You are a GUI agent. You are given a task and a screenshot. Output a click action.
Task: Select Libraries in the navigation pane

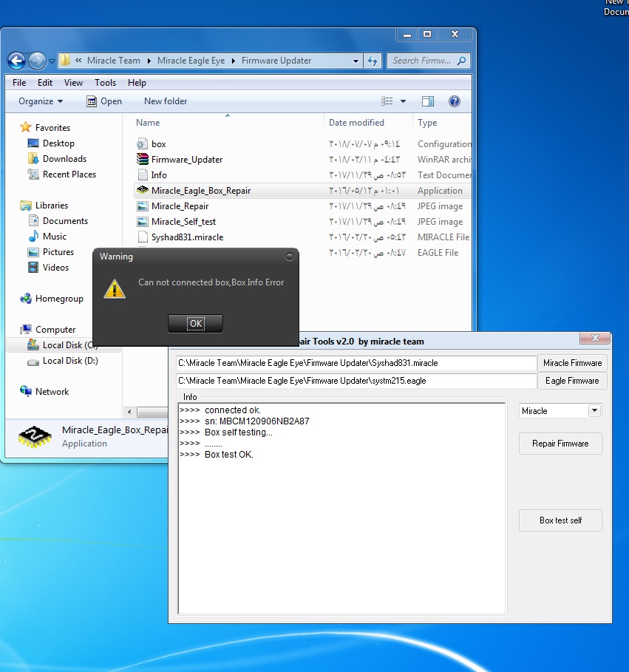tap(52, 206)
